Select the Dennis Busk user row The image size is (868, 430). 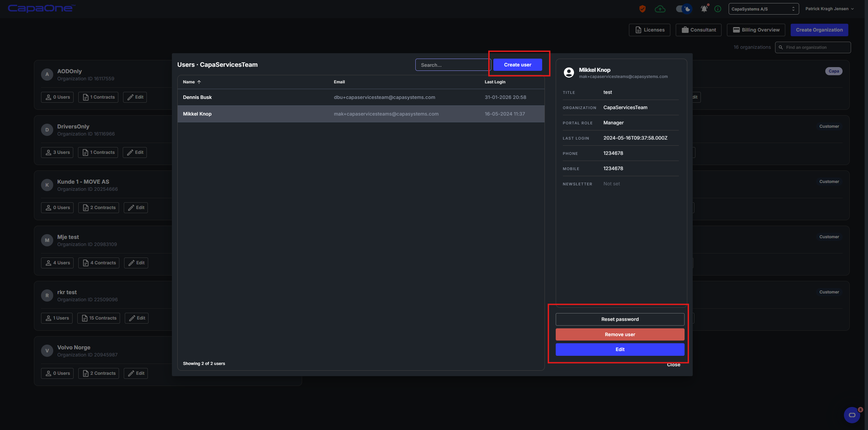tap(361, 97)
